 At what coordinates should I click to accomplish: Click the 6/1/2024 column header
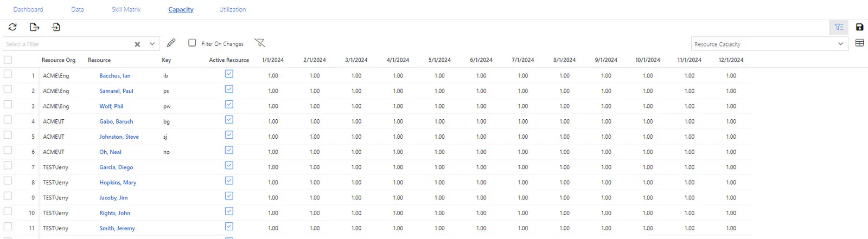[x=481, y=60]
